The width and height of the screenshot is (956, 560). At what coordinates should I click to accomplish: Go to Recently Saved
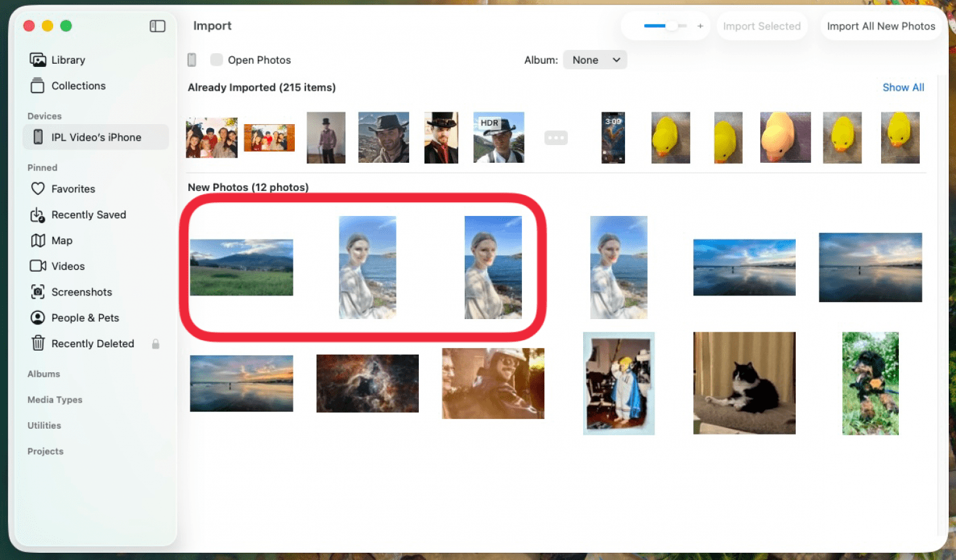pos(88,215)
